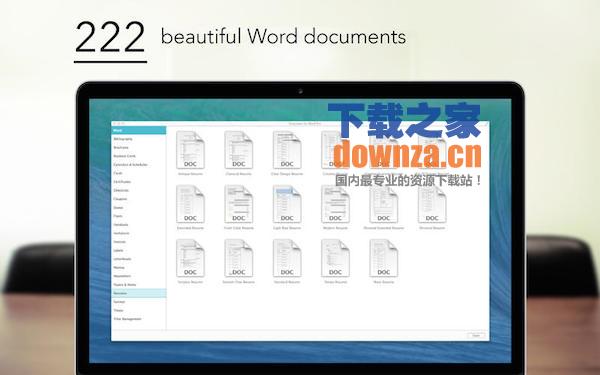Select the Modern Resume document icon
The image size is (600, 375).
(335, 204)
